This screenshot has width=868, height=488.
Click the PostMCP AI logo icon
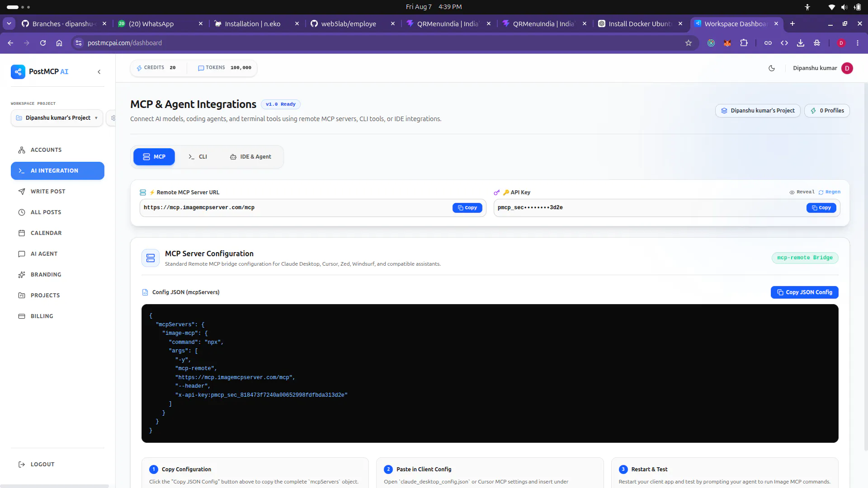(18, 71)
